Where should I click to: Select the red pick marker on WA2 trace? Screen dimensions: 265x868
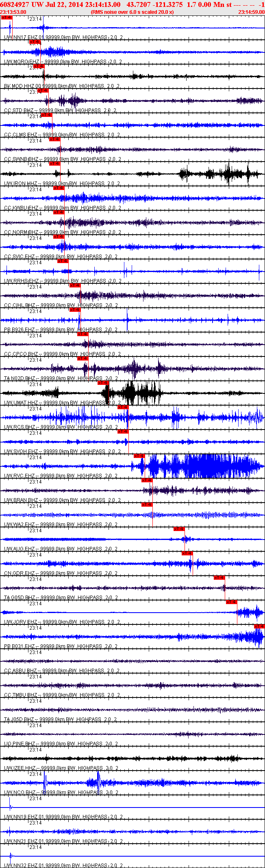(x=147, y=505)
